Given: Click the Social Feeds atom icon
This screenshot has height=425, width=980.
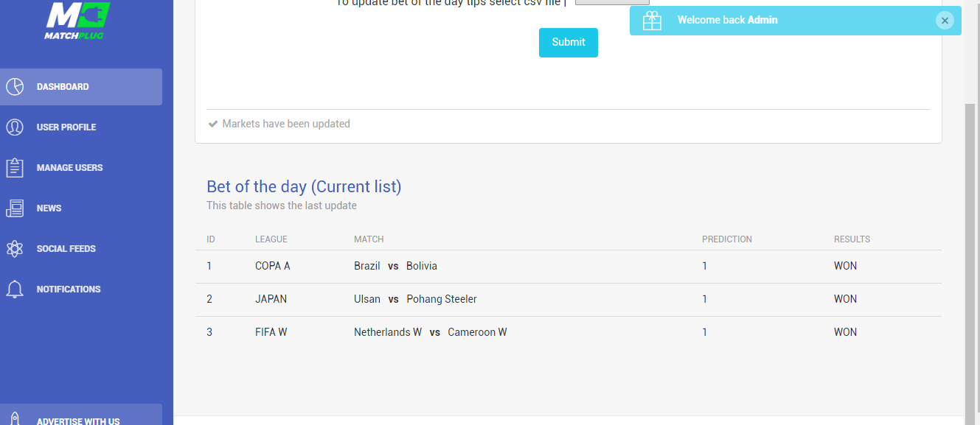Looking at the screenshot, I should 15,249.
